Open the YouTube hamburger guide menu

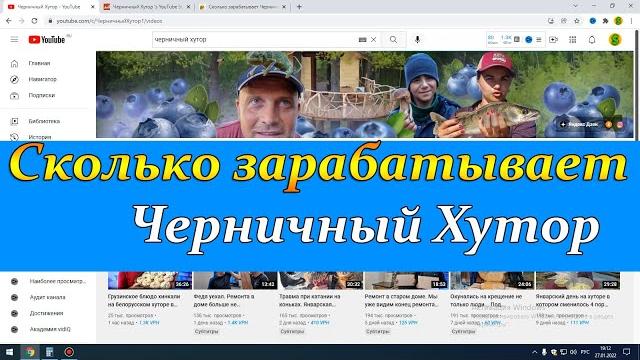click(14, 40)
